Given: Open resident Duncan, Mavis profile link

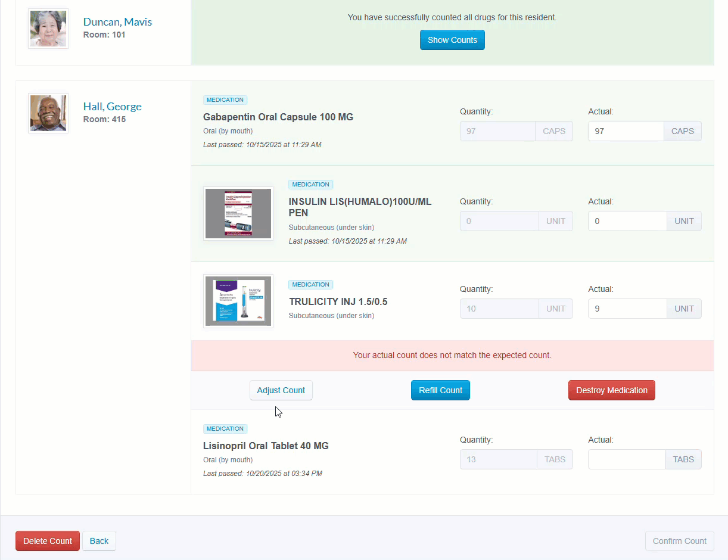Looking at the screenshot, I should (x=117, y=22).
